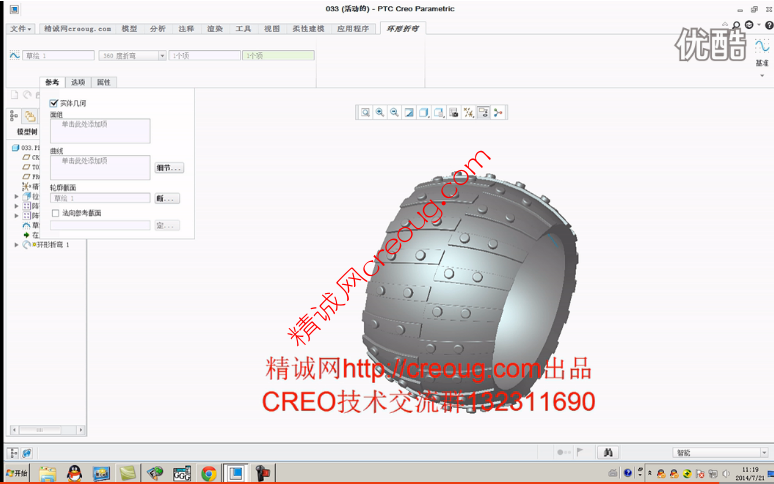Click the search magnifier icon at top right
The height and width of the screenshot is (484, 774).
[736, 25]
